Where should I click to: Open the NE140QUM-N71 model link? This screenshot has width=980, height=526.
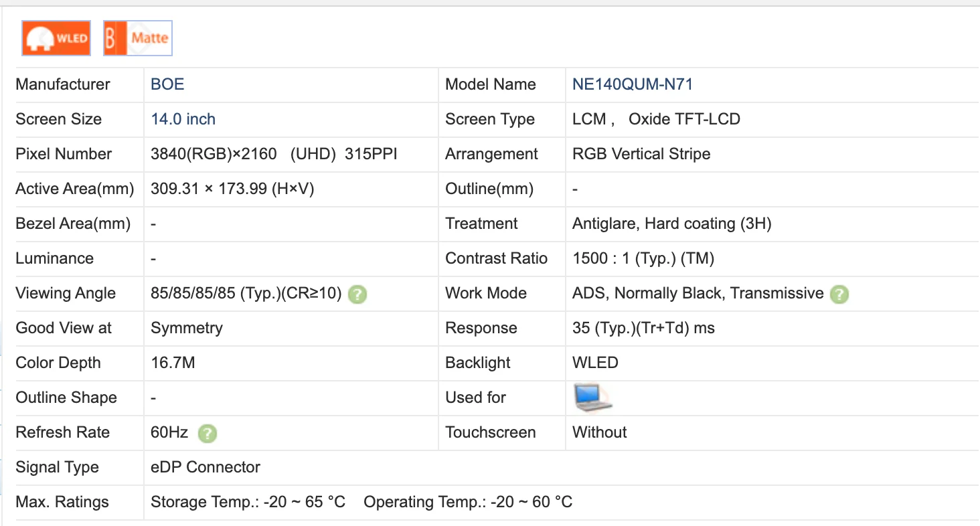click(633, 84)
